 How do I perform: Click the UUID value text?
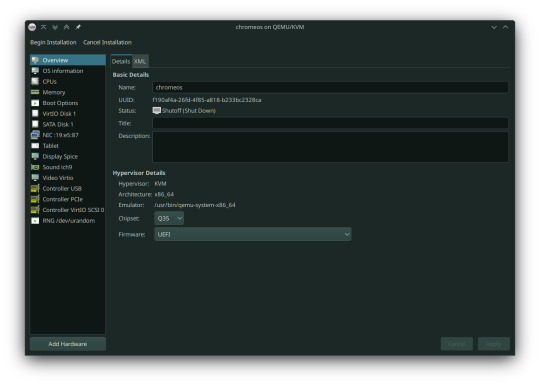pos(207,100)
